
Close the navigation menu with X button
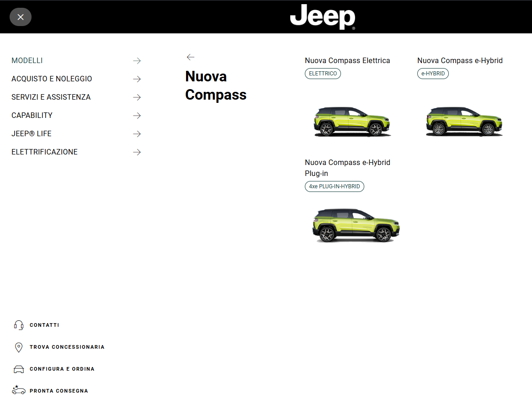click(21, 17)
